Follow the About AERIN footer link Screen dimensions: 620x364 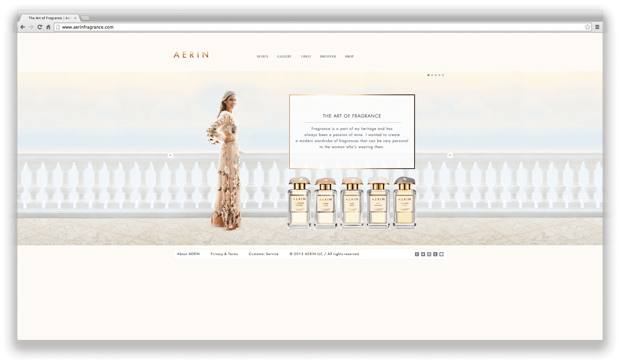click(x=188, y=254)
